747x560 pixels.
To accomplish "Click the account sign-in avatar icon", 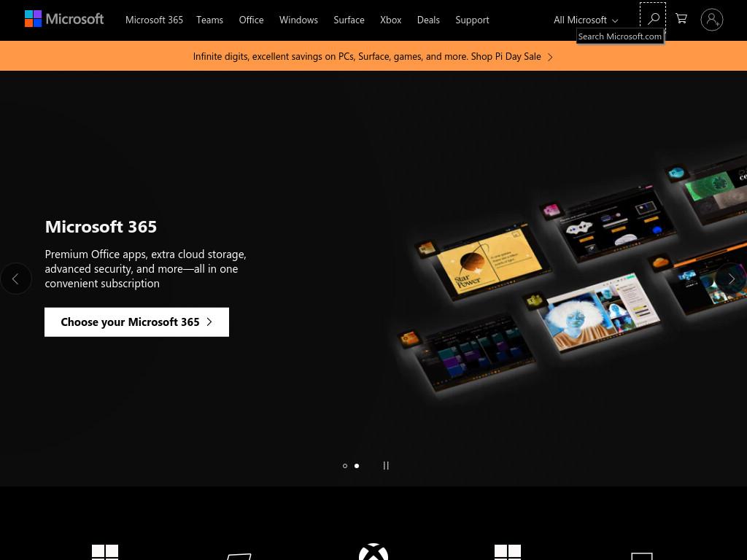I will (712, 20).
